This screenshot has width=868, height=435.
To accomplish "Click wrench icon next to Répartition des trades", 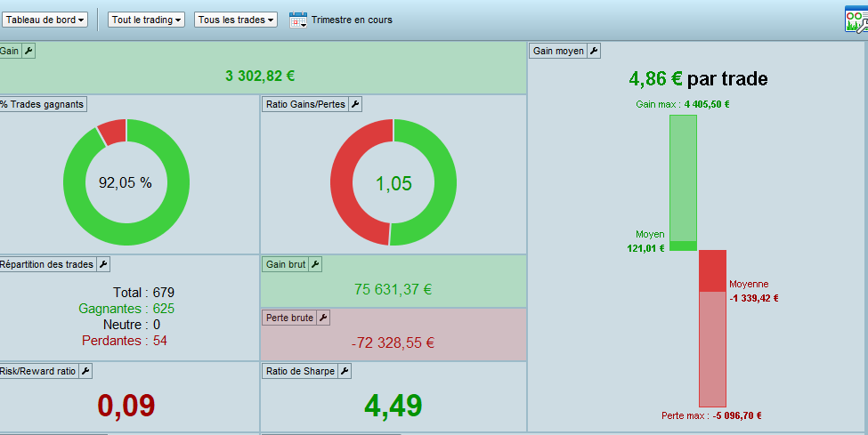I will (103, 264).
